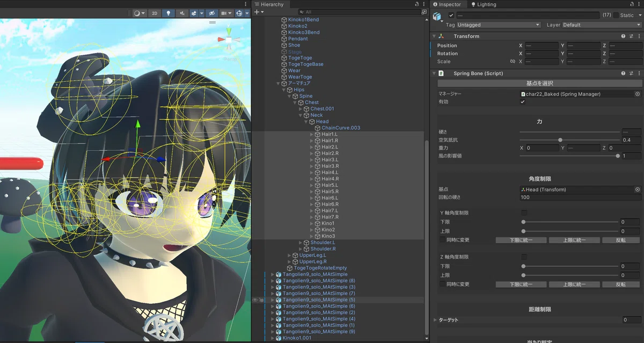This screenshot has height=343, width=644.
Task: Switch to the Inspector tab
Action: (447, 4)
